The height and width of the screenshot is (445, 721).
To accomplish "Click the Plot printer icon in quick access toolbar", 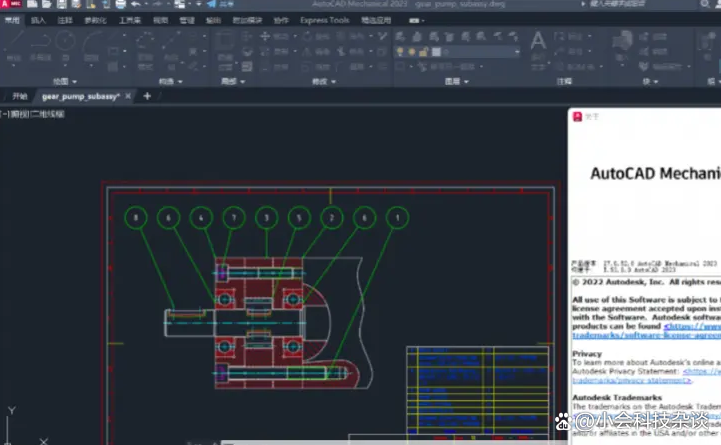I will pos(120,4).
